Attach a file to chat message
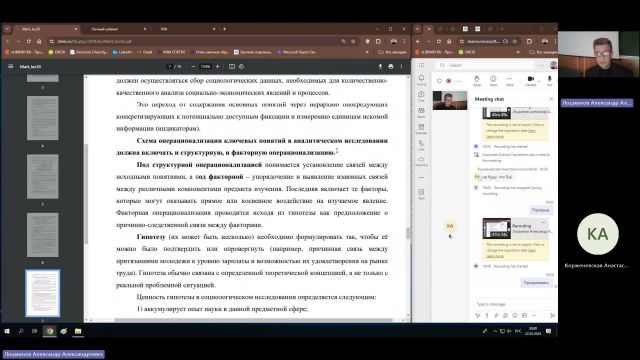The image size is (640, 360). 496,316
